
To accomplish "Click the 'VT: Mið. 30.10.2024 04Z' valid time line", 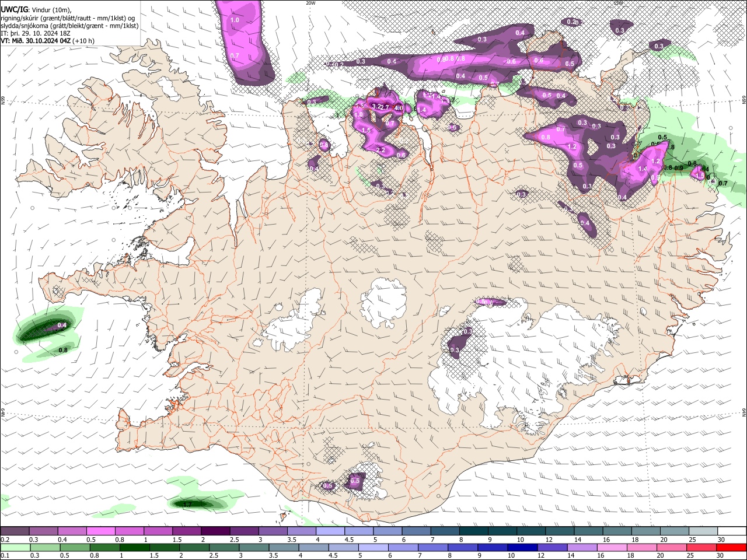I will [x=36, y=41].
